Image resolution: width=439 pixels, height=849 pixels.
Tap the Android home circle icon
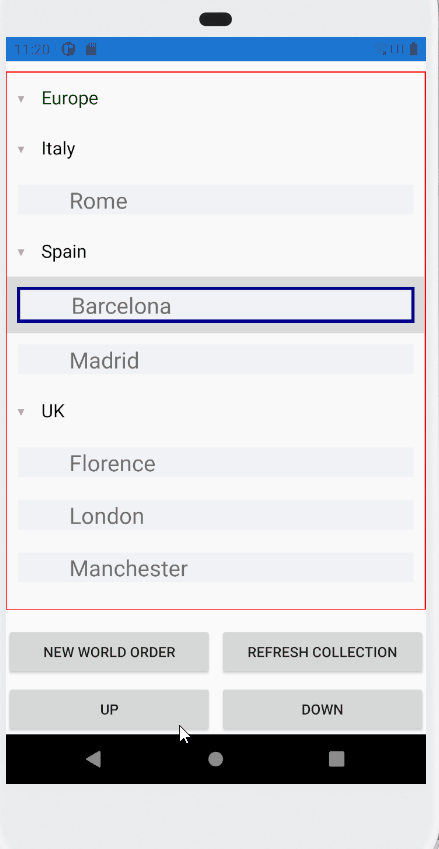pyautogui.click(x=215, y=759)
